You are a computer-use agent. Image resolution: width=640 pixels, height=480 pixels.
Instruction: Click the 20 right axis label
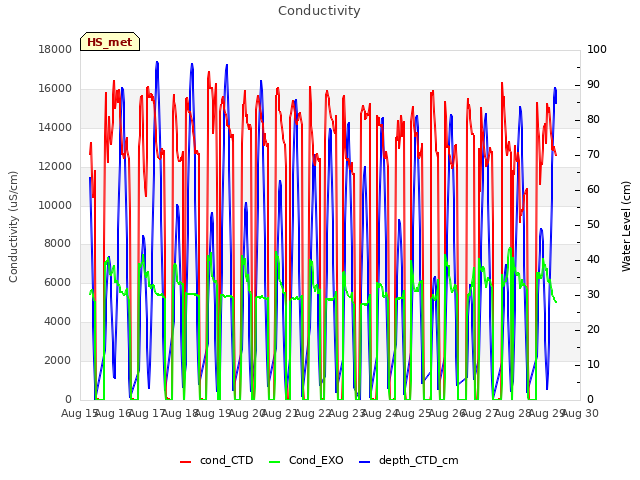point(593,329)
